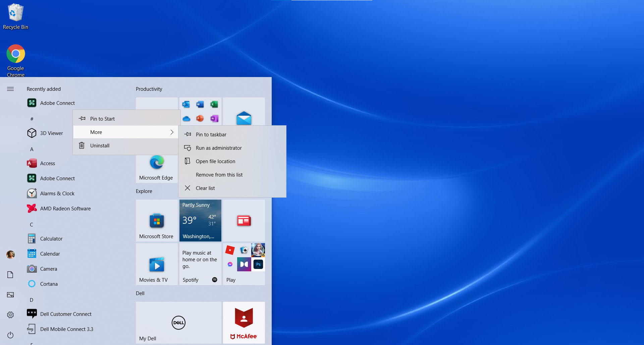This screenshot has width=644, height=345.
Task: Open the McAfee tile
Action: [x=244, y=323]
